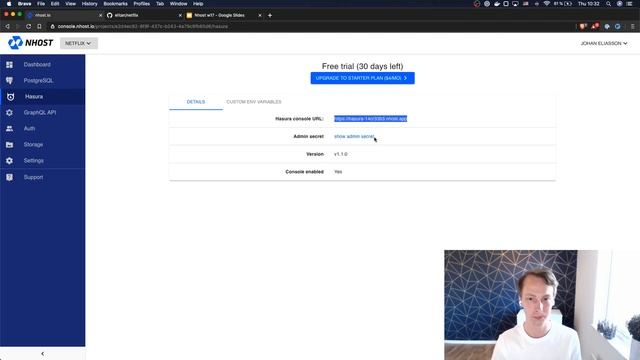Click the show admin secret link
The width and height of the screenshot is (640, 360).
click(354, 136)
